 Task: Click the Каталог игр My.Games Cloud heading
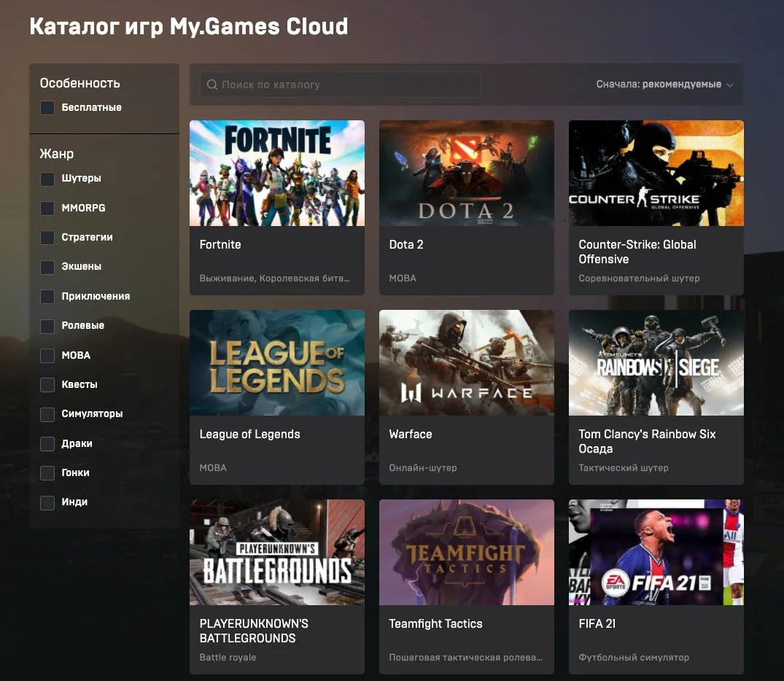pos(188,26)
